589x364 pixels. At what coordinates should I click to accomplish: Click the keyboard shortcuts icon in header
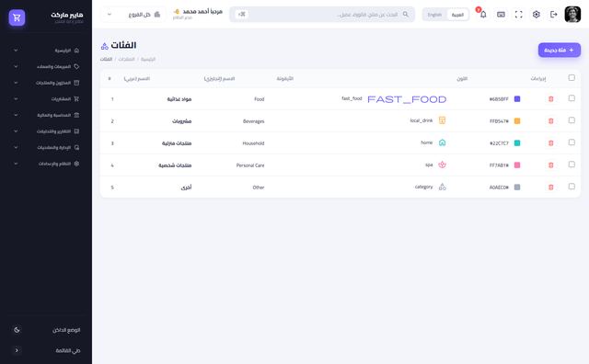pyautogui.click(x=501, y=15)
